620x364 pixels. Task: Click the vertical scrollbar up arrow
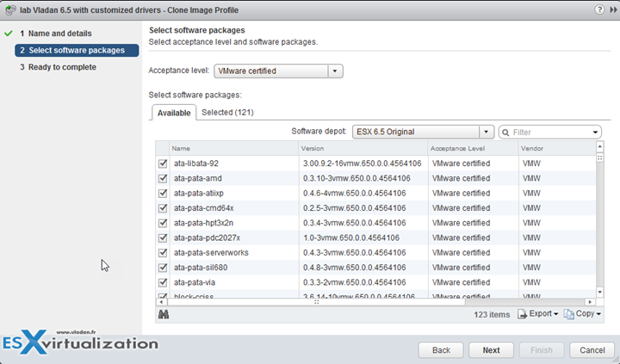600,146
